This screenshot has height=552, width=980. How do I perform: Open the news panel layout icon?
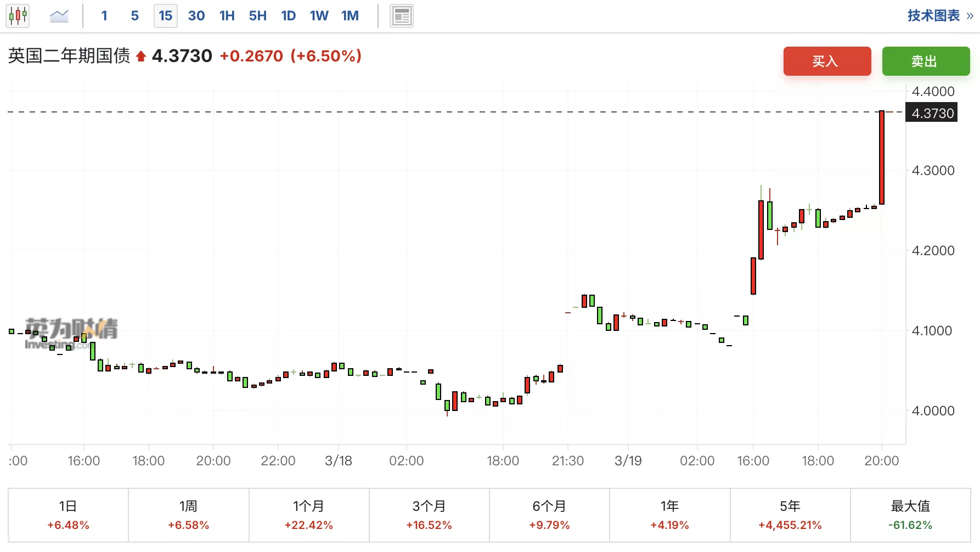click(402, 16)
